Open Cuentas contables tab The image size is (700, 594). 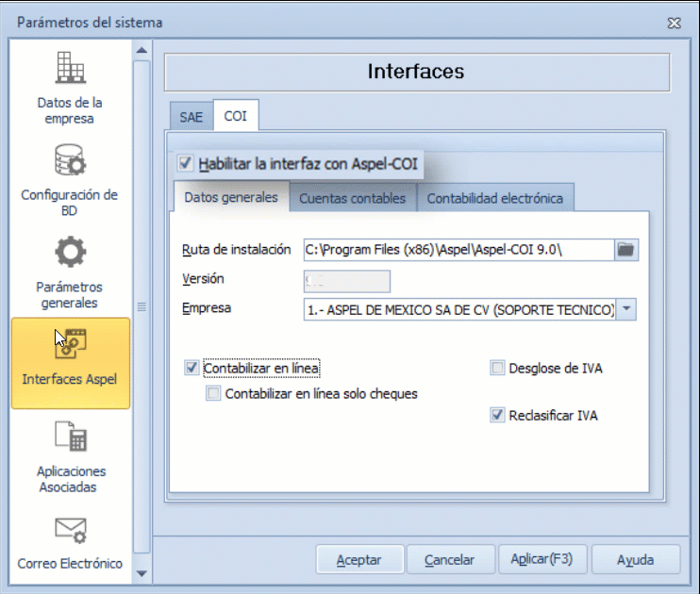point(352,198)
